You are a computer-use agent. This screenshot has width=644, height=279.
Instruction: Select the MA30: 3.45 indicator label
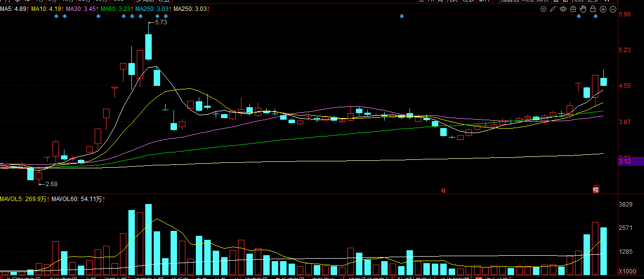(x=82, y=9)
